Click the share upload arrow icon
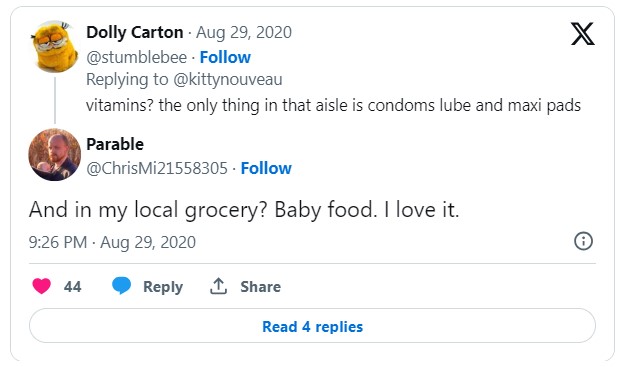The width and height of the screenshot is (622, 367). 218,286
